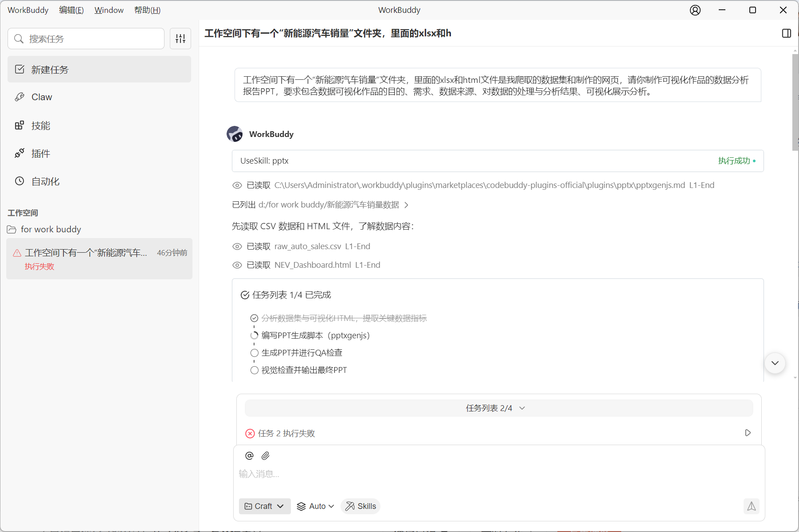This screenshot has width=799, height=532.
Task: Click the paperclip attachment icon
Action: 265,456
